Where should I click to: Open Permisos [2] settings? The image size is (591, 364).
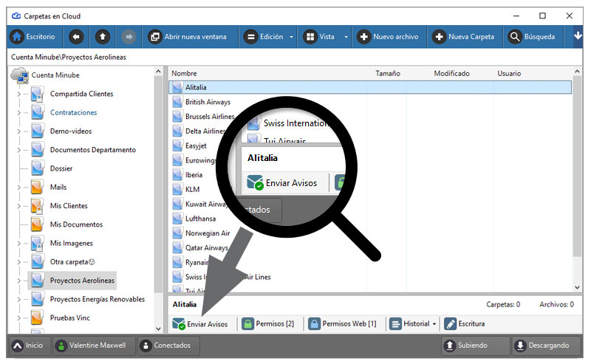[268, 323]
